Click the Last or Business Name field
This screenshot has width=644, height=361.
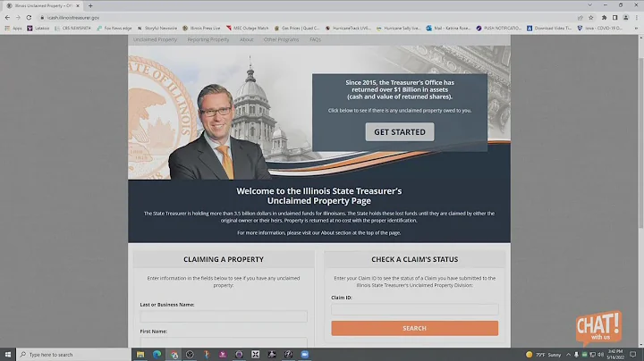(x=224, y=316)
